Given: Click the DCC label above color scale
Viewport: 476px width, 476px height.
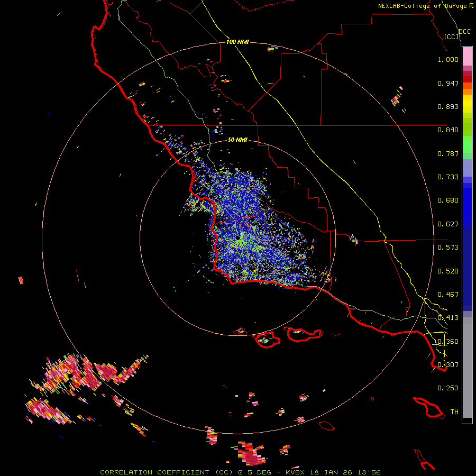Looking at the screenshot, I should pos(464,32).
